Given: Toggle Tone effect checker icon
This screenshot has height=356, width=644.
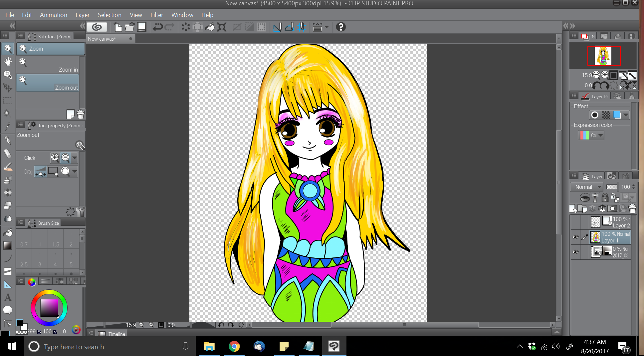Looking at the screenshot, I should click(606, 115).
